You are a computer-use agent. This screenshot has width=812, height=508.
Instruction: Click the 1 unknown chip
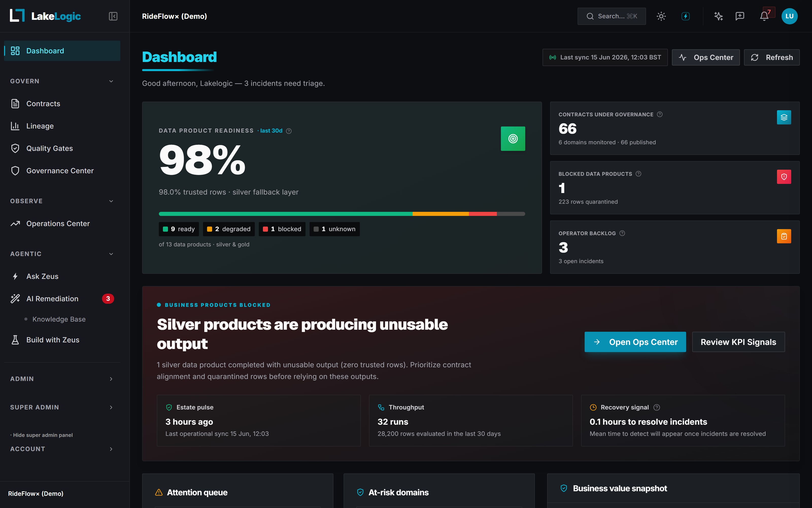point(334,229)
